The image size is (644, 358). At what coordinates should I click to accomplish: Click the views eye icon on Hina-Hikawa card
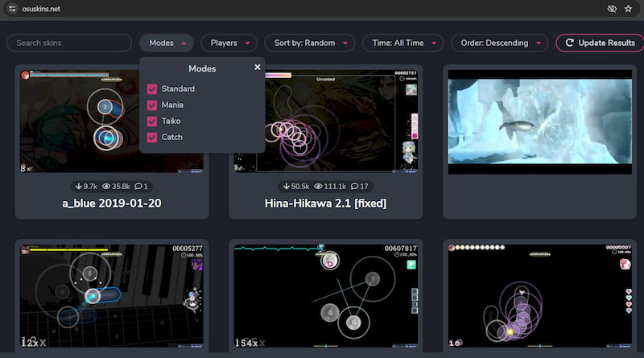pos(318,187)
